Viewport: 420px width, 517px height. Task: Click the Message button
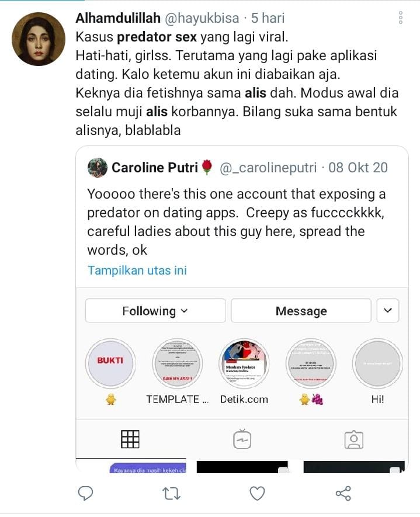[x=301, y=311]
